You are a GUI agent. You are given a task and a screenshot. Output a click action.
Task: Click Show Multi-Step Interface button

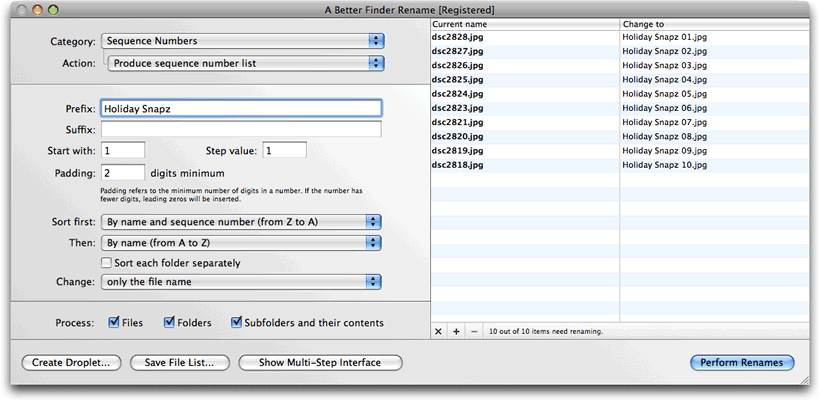320,362
